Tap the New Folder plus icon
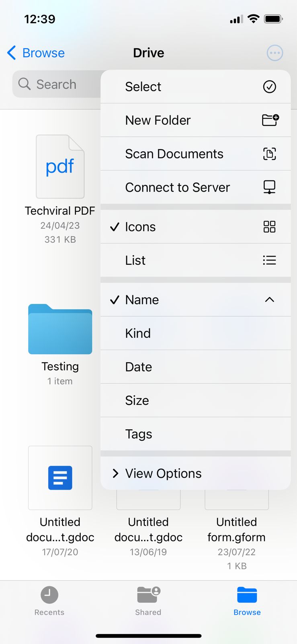 pyautogui.click(x=270, y=120)
